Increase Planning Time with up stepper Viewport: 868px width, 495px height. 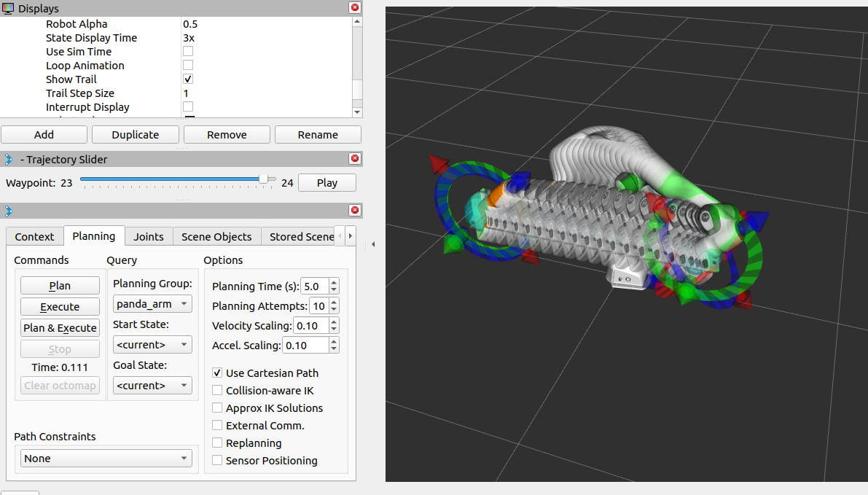(x=334, y=282)
